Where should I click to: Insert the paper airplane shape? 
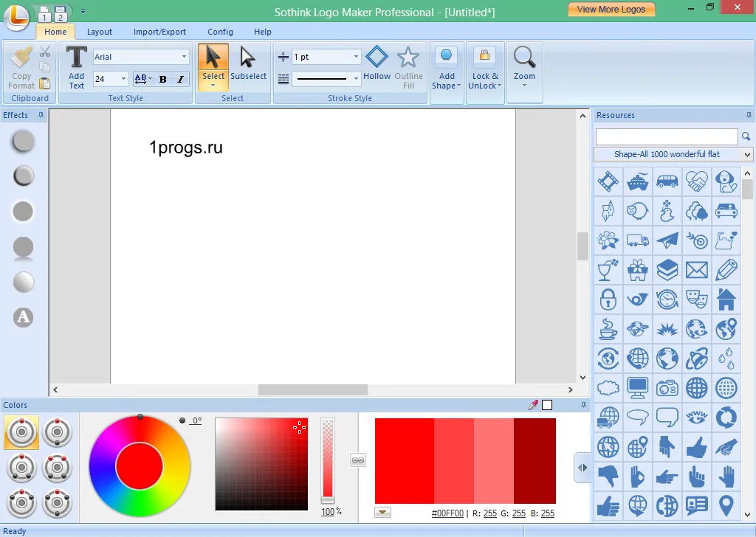pos(667,240)
